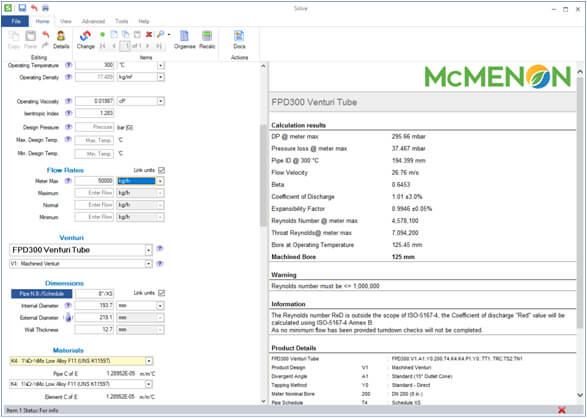Screen dimensions: 587x418
Task: Click the left panel scroll down arrow
Action: click(x=263, y=402)
